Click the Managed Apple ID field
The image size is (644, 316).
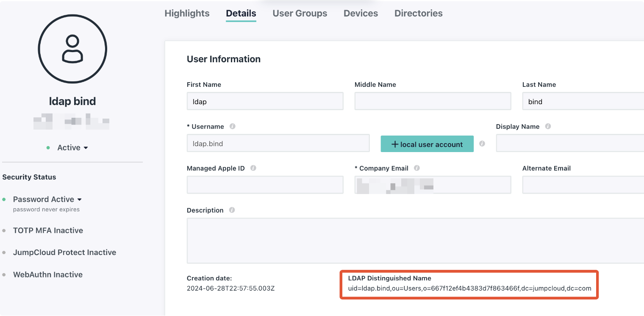pos(265,185)
